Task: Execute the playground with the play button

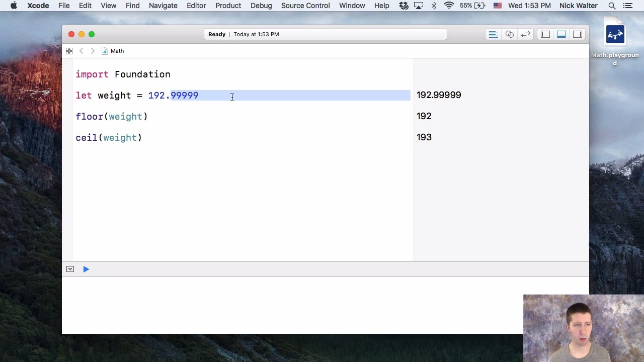Action: pyautogui.click(x=86, y=269)
